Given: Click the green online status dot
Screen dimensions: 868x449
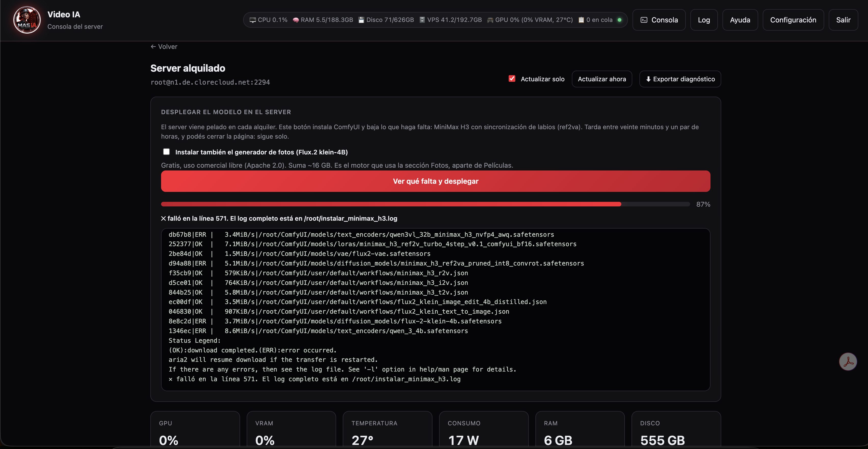Looking at the screenshot, I should 619,20.
